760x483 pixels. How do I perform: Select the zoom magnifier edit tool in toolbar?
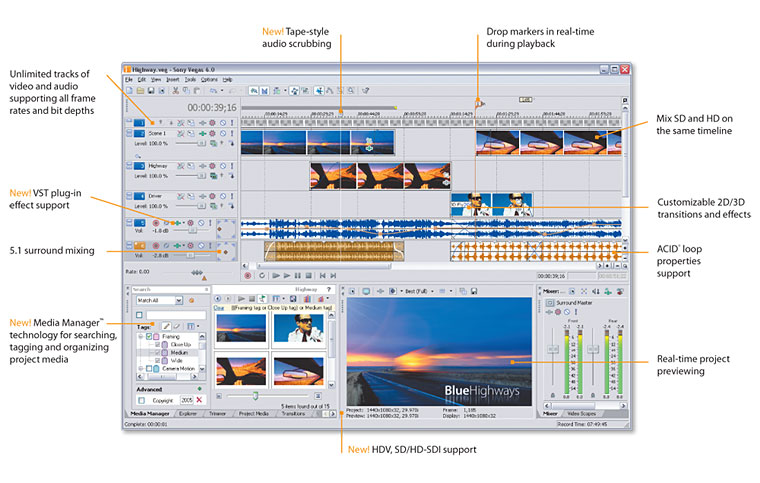click(350, 91)
